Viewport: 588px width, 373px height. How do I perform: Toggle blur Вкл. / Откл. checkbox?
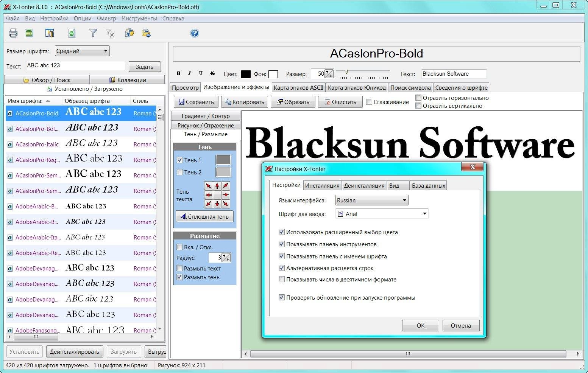click(x=179, y=247)
